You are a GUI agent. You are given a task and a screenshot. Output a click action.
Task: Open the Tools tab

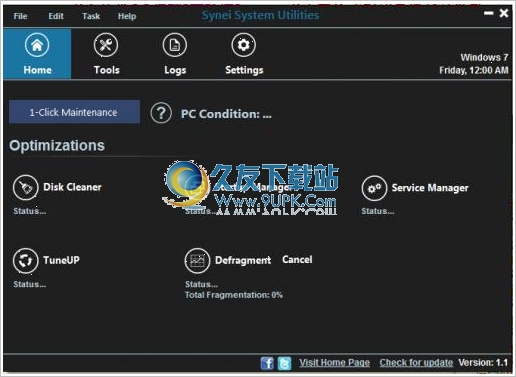click(x=106, y=54)
